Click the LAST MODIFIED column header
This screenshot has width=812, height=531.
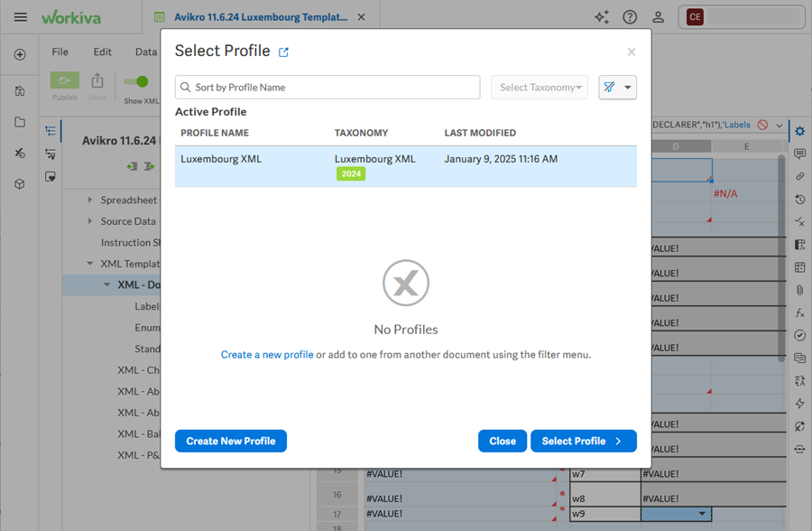coord(480,133)
